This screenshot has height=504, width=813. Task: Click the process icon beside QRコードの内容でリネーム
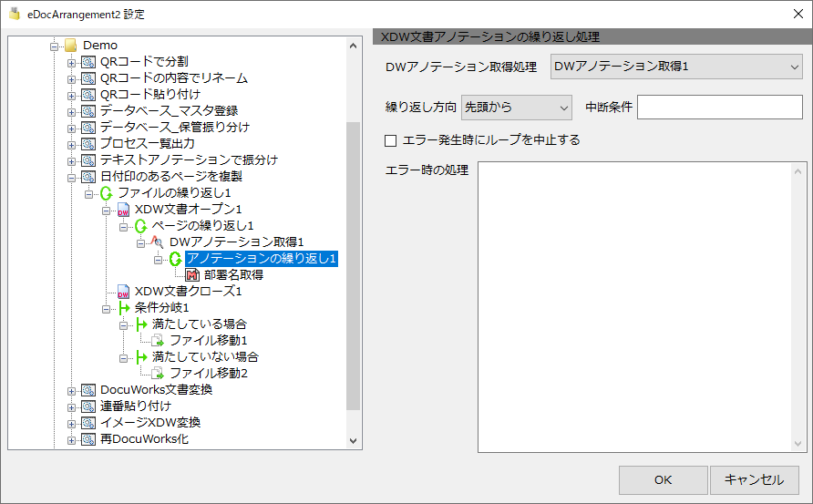click(x=88, y=78)
